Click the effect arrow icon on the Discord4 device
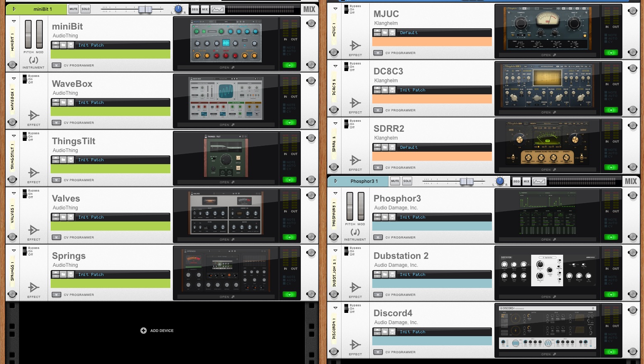 click(x=355, y=344)
